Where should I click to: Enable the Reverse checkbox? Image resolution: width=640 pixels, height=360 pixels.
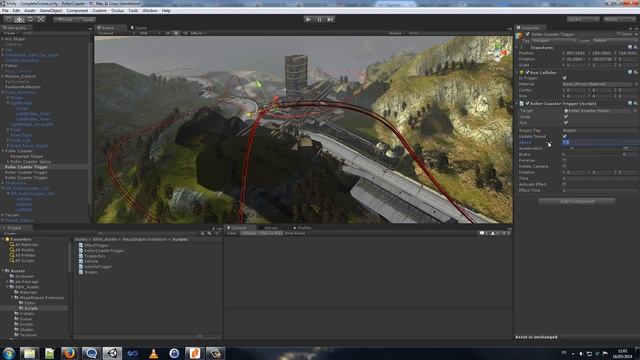pos(564,160)
